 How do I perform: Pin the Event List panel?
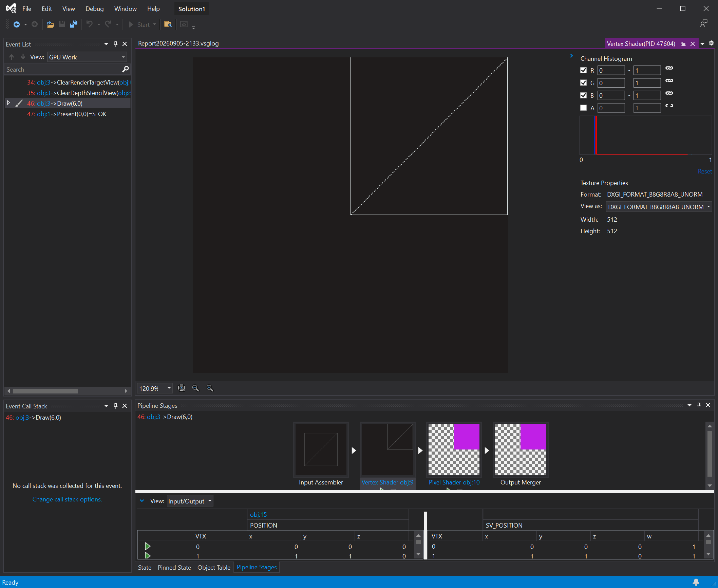[x=116, y=44]
